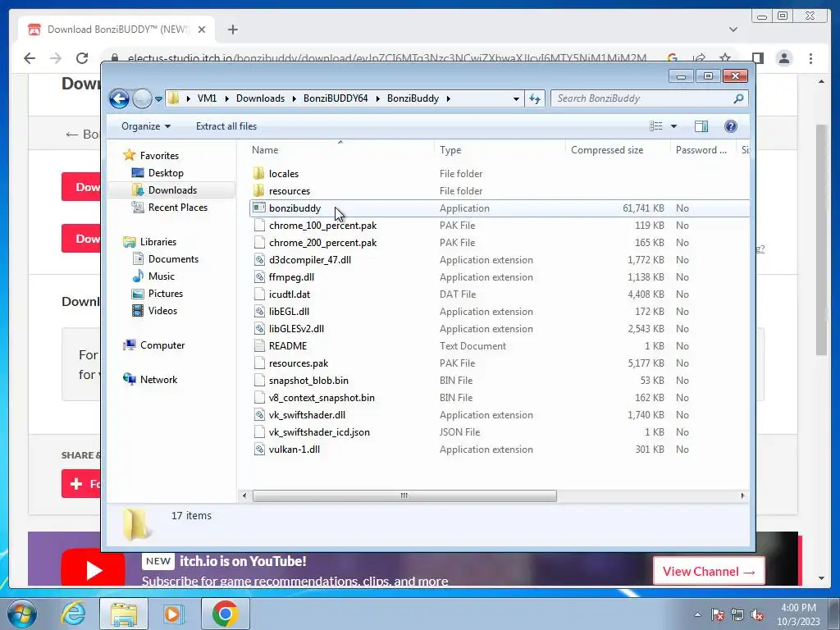The image size is (840, 630).
Task: Click the Explorer Back arrow button
Action: (119, 98)
